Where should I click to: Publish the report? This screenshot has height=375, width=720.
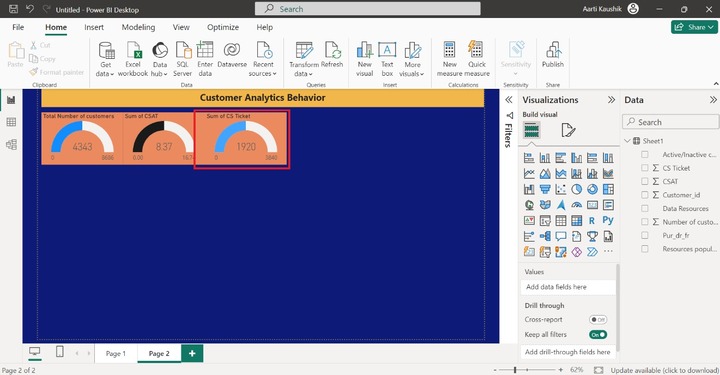(x=553, y=54)
